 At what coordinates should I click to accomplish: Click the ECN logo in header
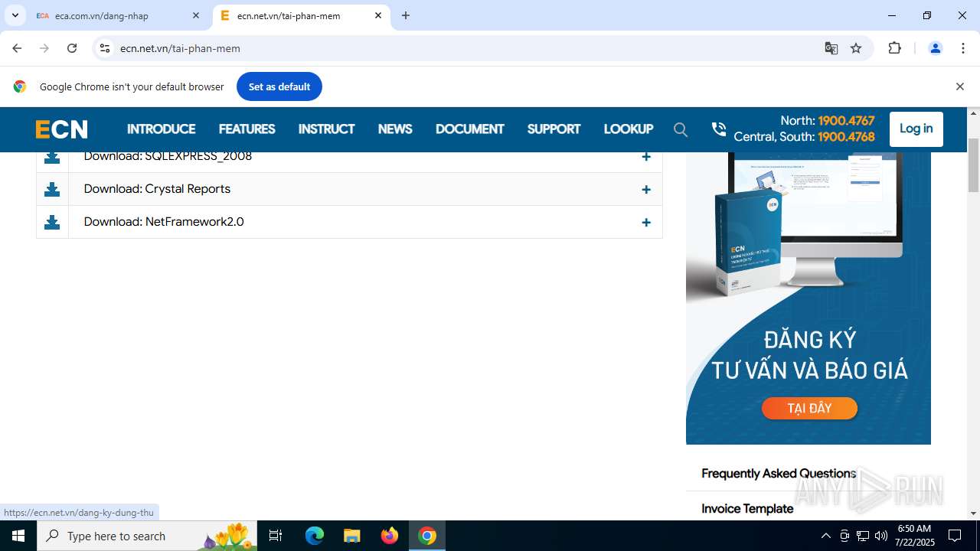[x=61, y=129]
